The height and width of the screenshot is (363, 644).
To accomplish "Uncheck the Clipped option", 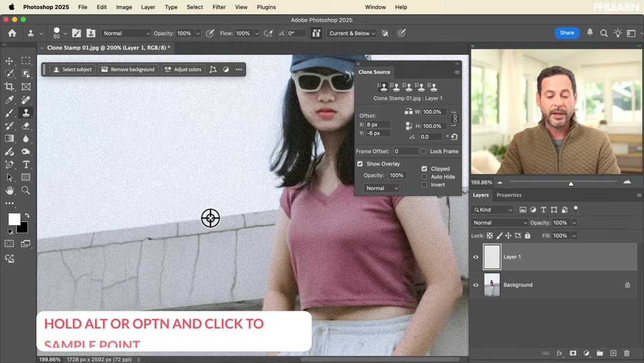I will click(x=424, y=169).
